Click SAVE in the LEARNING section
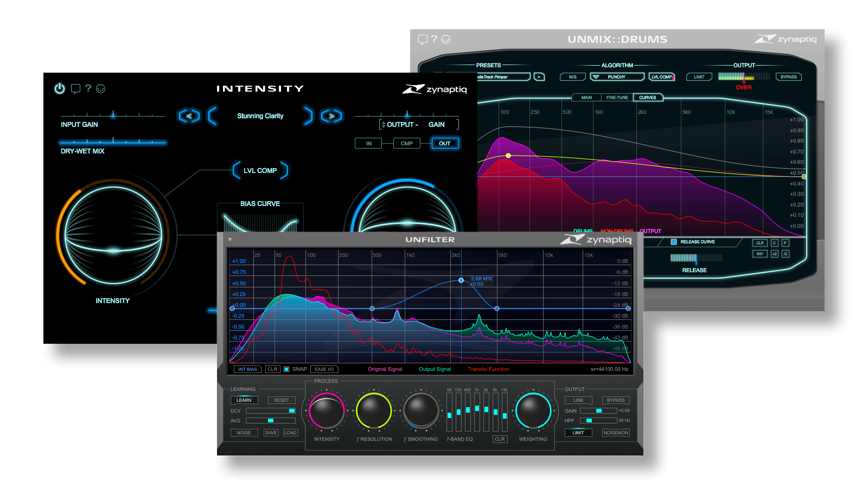This screenshot has height=488, width=868. pos(271,433)
